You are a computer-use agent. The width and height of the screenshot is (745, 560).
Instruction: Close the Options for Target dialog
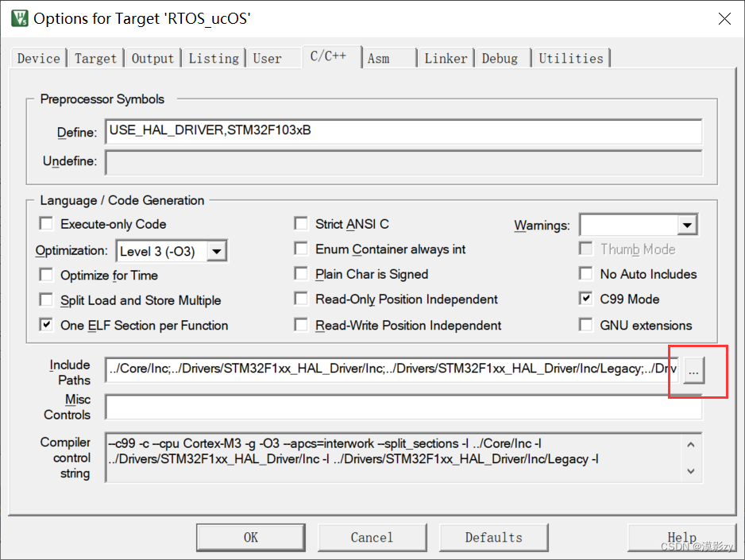[x=724, y=19]
